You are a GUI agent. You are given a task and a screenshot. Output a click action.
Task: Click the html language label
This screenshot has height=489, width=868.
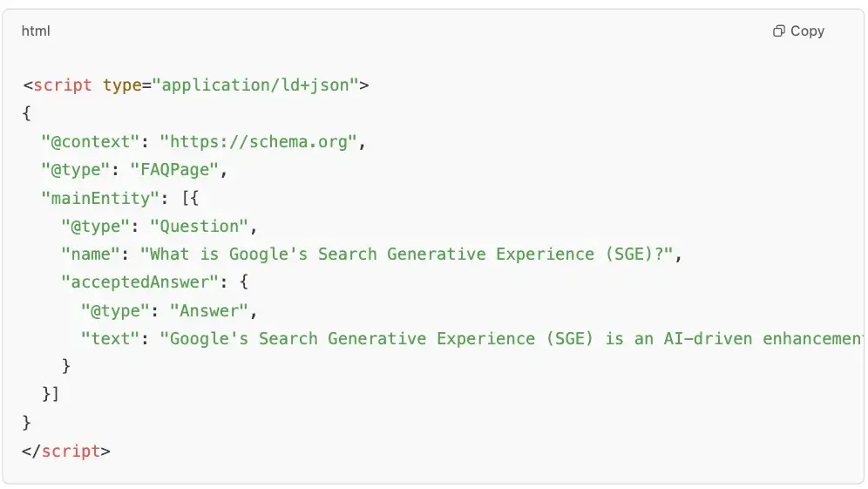click(x=36, y=31)
